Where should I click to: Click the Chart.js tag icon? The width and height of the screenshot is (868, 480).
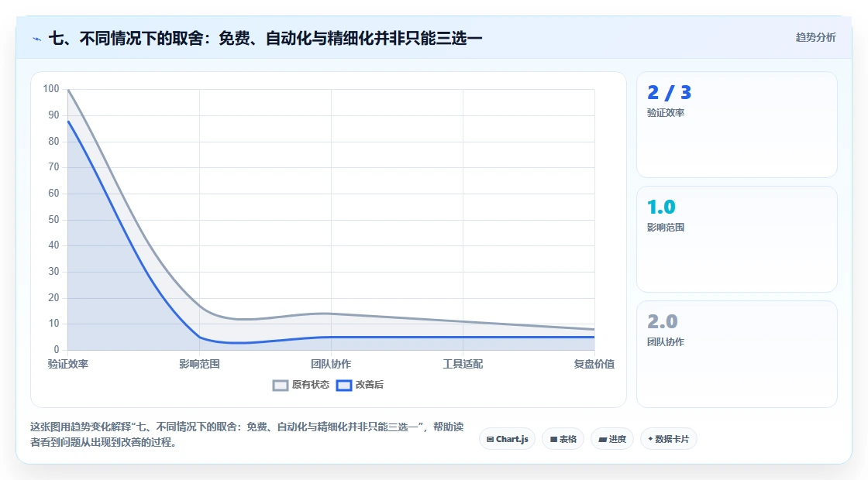pos(490,440)
